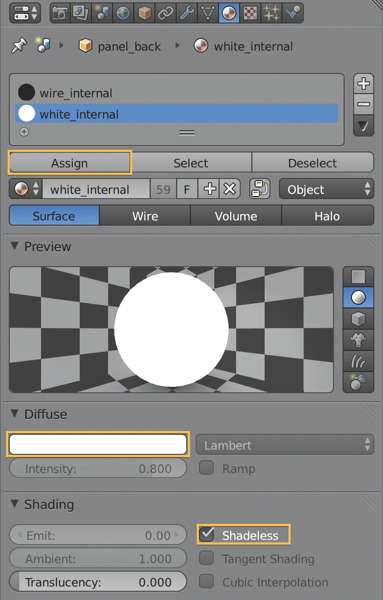The width and height of the screenshot is (383, 600).
Task: Select flat plane preview type
Action: click(x=358, y=276)
